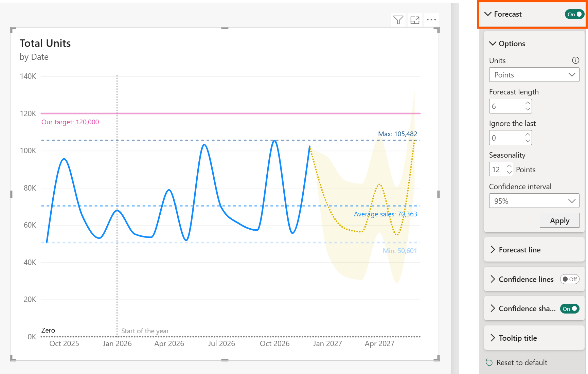Collapse the Forecast section
Image resolution: width=588 pixels, height=374 pixels.
point(488,14)
